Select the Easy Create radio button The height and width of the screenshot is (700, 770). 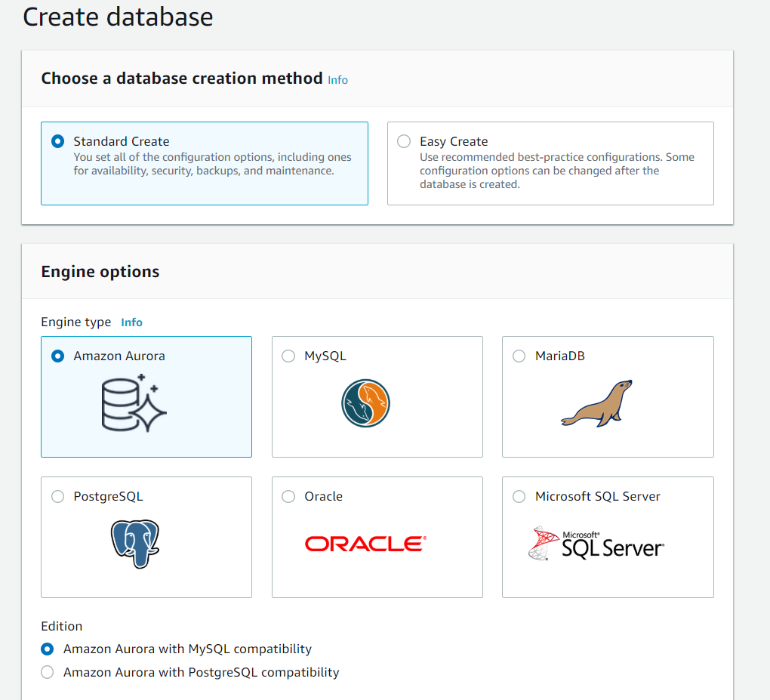(x=404, y=141)
